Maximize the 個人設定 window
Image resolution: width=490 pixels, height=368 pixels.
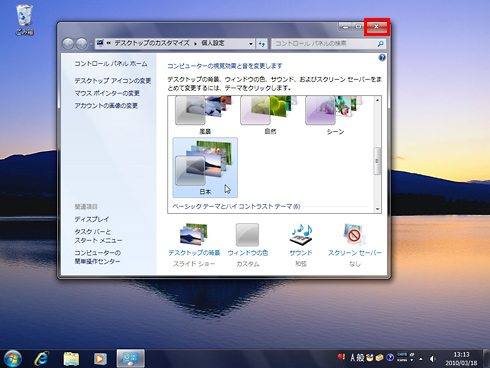[x=358, y=26]
